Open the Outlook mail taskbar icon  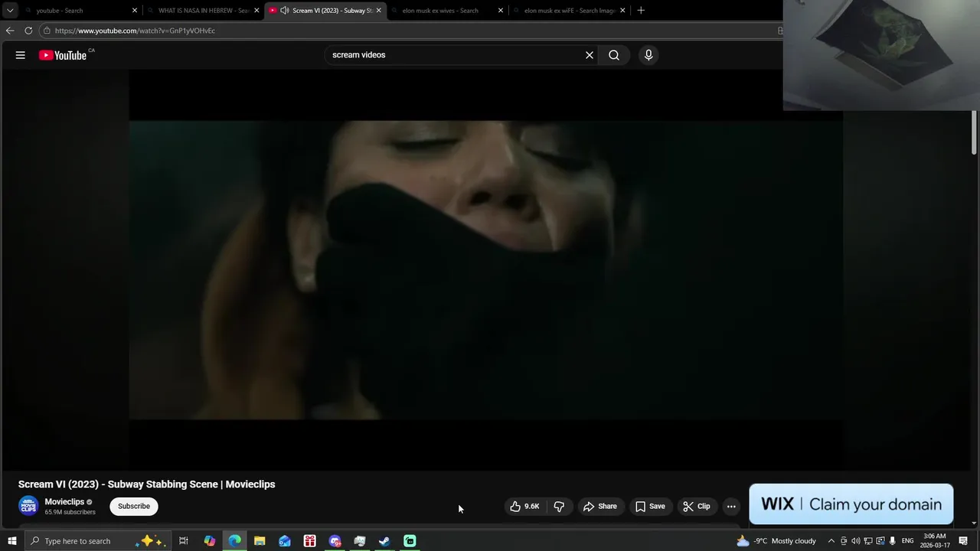[285, 541]
